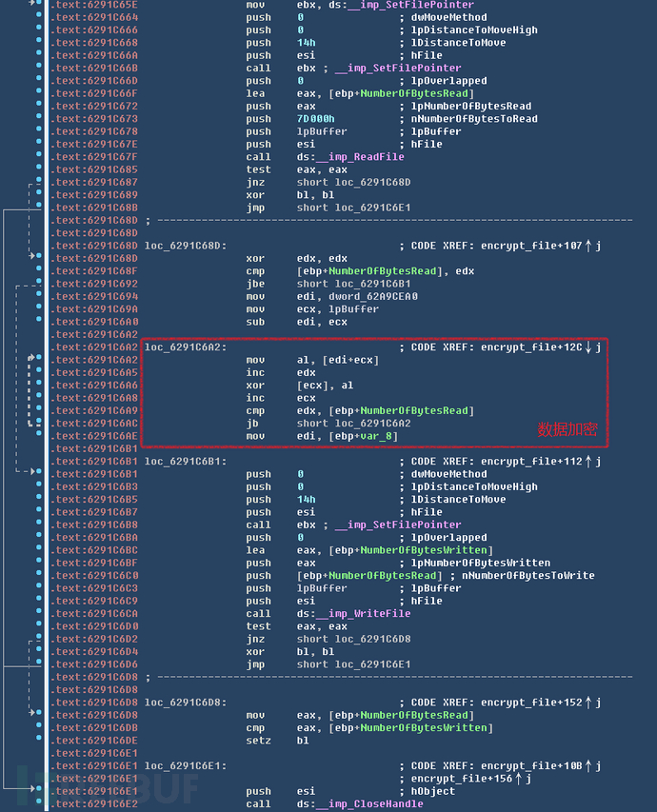Follow the encrypt_file+10B cross reference
The image size is (657, 812).
pos(531,766)
